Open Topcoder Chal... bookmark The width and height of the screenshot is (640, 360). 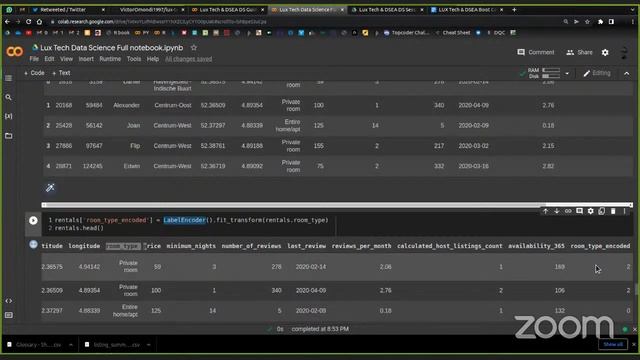[407, 33]
